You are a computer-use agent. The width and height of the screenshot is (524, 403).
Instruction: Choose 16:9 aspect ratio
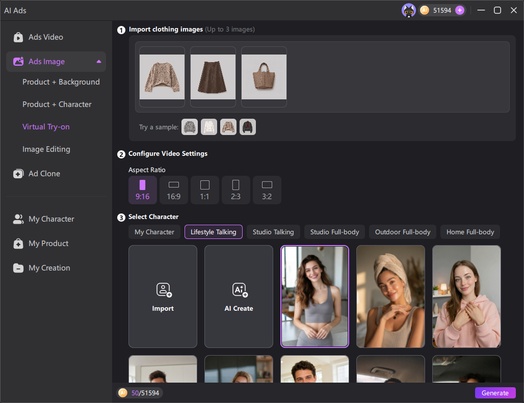[x=173, y=190]
